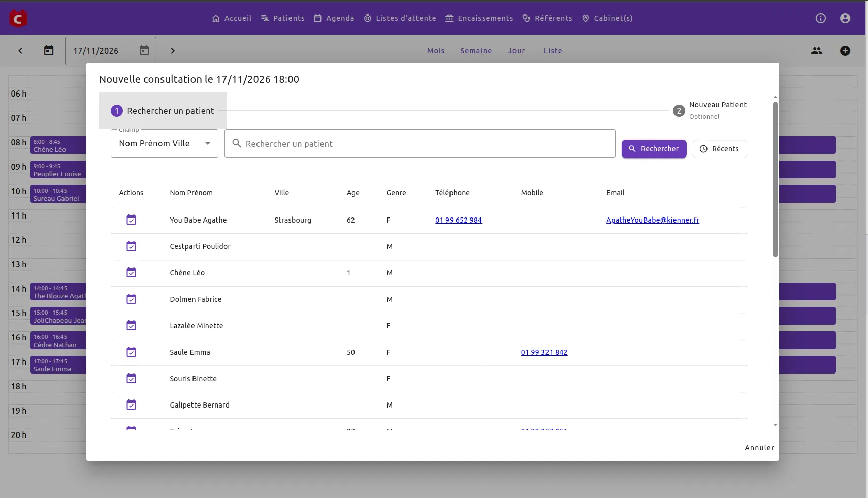Image resolution: width=868 pixels, height=498 pixels.
Task: Book appointment for Lazalée Minette
Action: point(131,326)
